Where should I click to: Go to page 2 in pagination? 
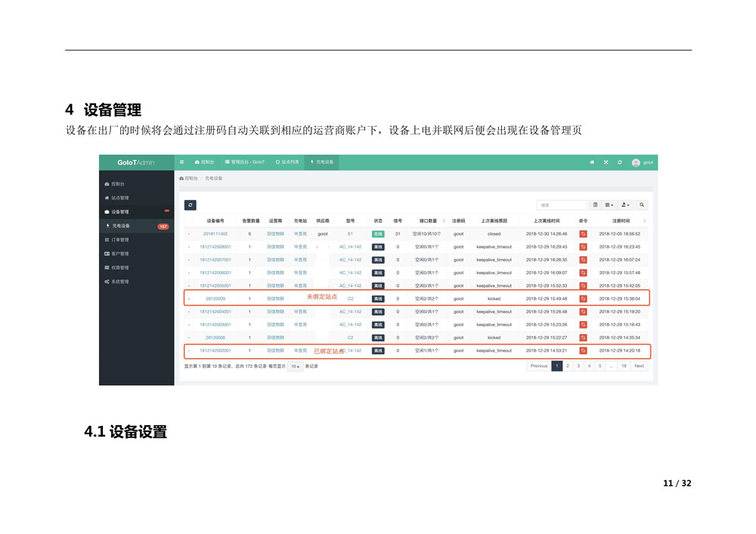[x=568, y=366]
